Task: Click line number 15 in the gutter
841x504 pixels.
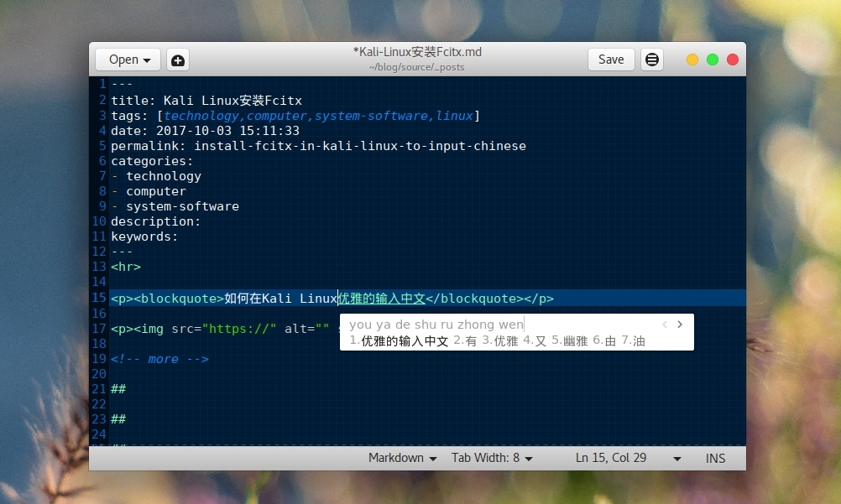Action: pos(98,298)
